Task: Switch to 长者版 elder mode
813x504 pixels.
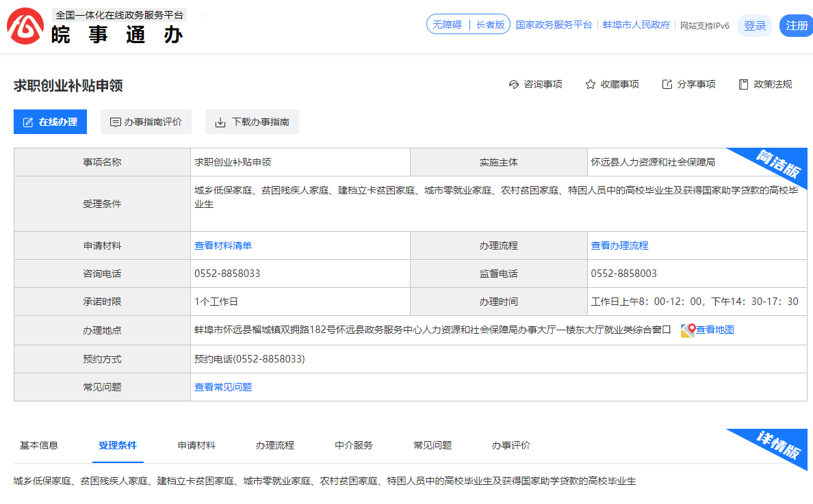Action: pos(490,25)
